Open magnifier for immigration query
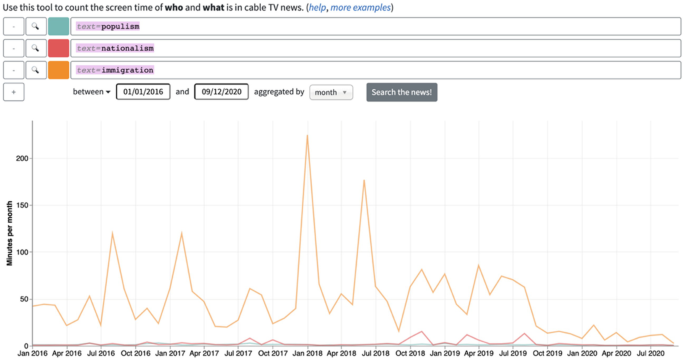Screen dimensions: 685x361 click(36, 70)
